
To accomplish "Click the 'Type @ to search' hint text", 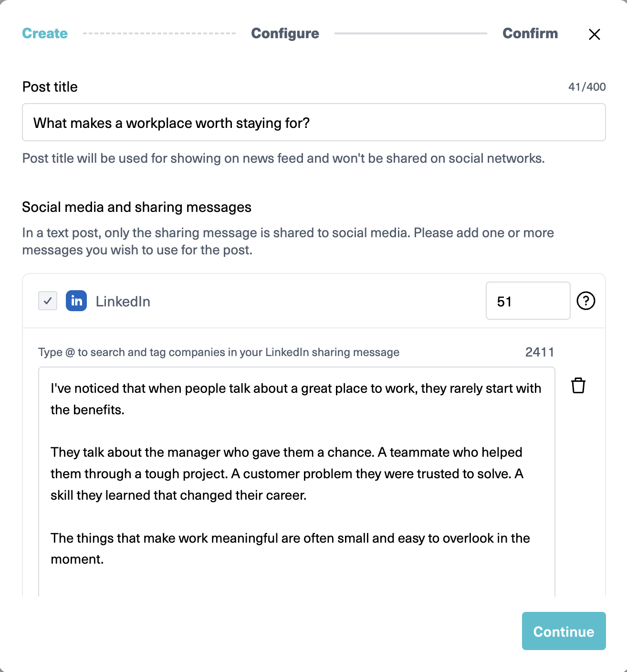I will (x=219, y=352).
